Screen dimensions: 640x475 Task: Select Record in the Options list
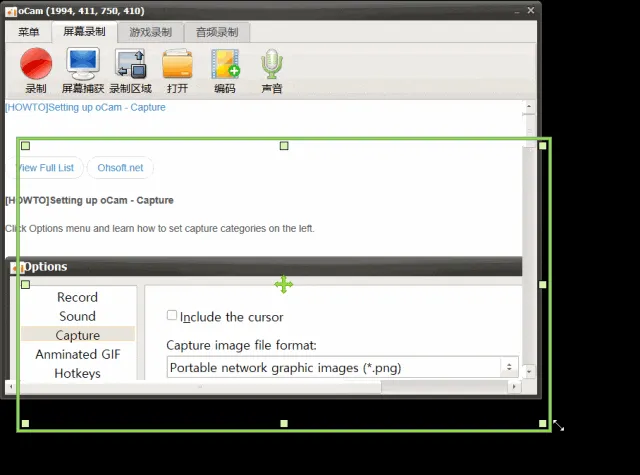point(78,297)
